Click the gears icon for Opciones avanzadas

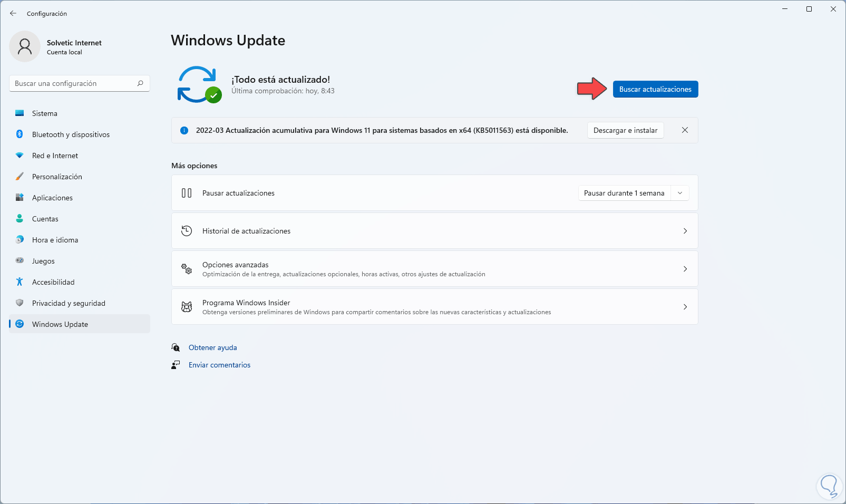click(x=187, y=269)
